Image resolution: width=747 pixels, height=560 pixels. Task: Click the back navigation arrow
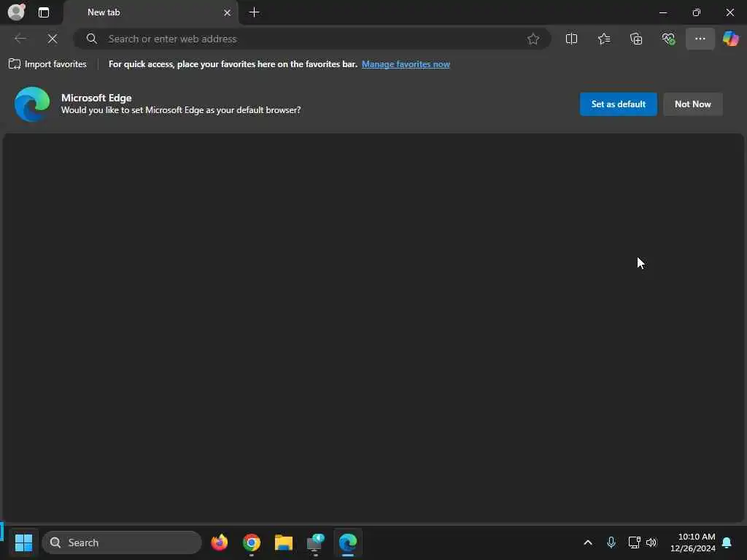20,39
